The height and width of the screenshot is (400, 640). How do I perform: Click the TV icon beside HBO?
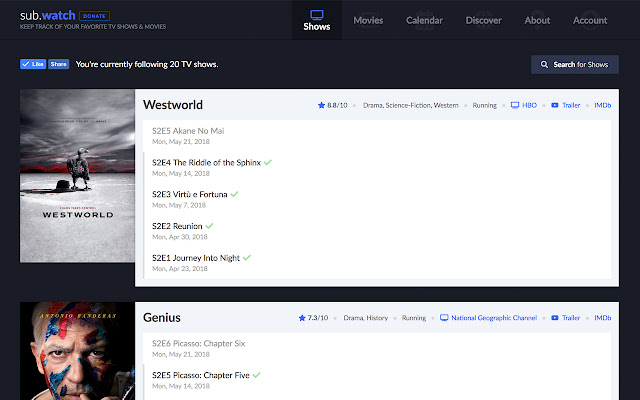click(x=515, y=105)
